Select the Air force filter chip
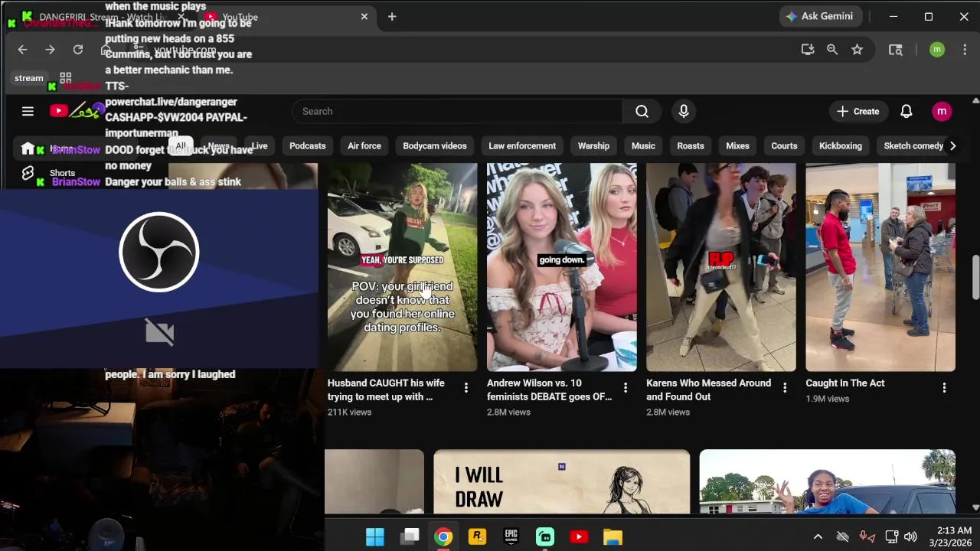This screenshot has width=980, height=551. (364, 146)
